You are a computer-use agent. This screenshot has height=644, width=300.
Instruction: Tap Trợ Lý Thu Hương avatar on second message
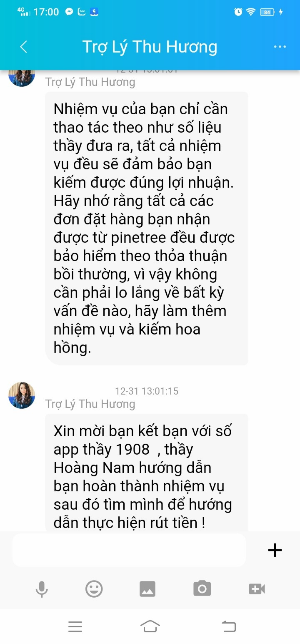22,395
